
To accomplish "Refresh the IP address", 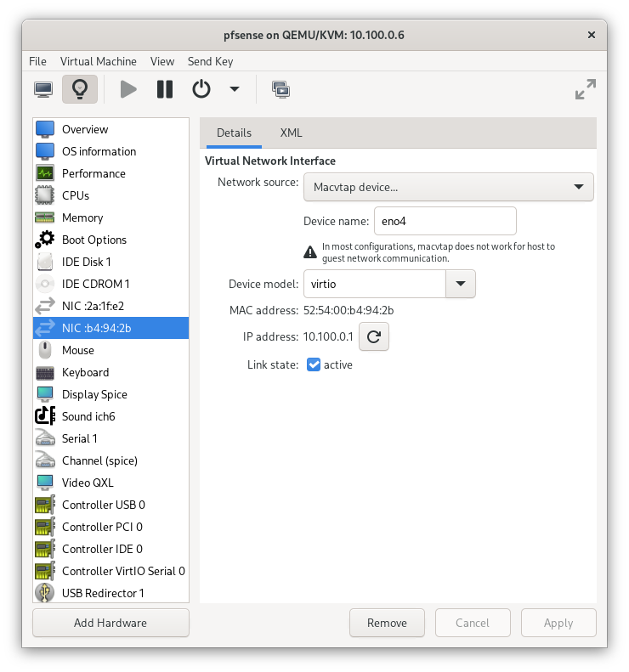I will [x=374, y=336].
